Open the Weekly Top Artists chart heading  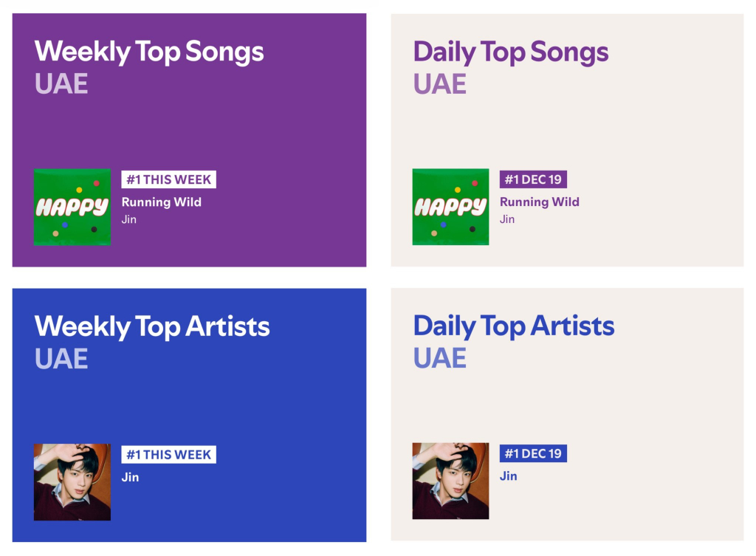pyautogui.click(x=152, y=326)
